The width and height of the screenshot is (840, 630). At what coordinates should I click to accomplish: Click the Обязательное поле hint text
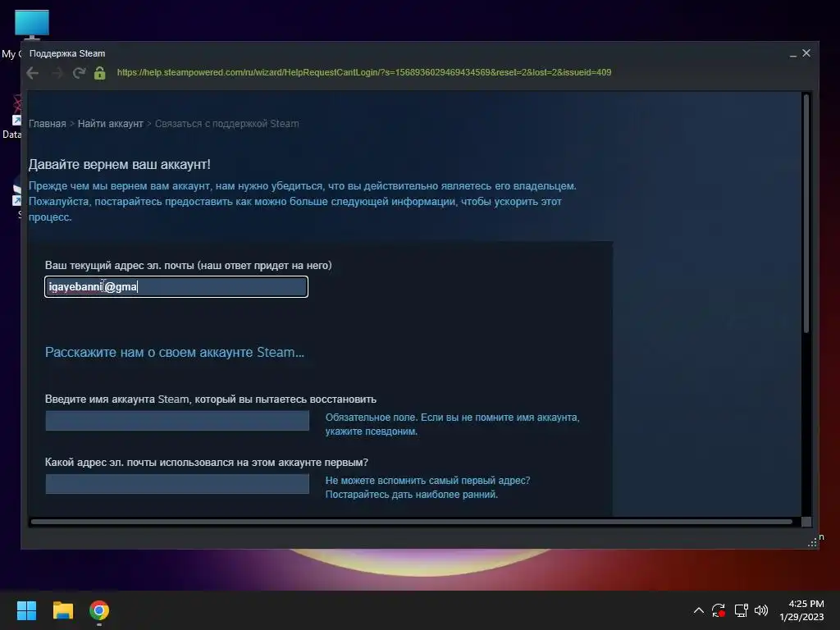[453, 424]
